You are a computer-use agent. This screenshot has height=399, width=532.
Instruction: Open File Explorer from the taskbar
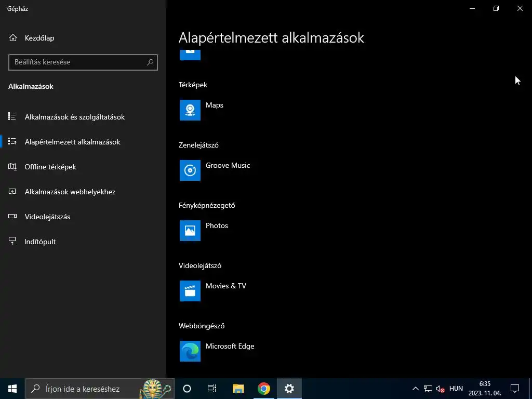coord(238,389)
